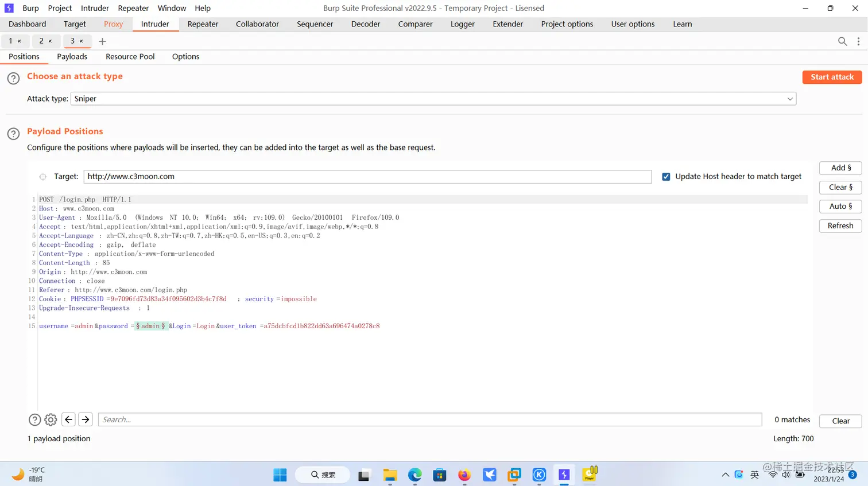
Task: Click the Start attack button
Action: pyautogui.click(x=832, y=77)
